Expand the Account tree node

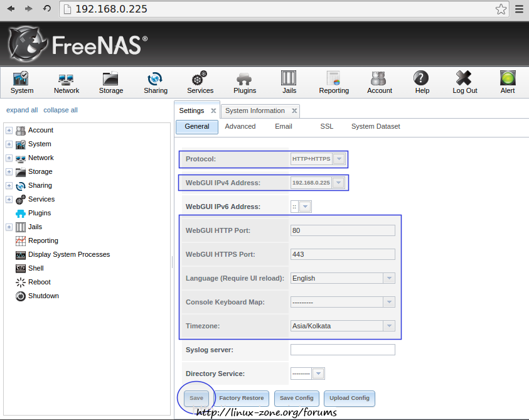(9, 131)
